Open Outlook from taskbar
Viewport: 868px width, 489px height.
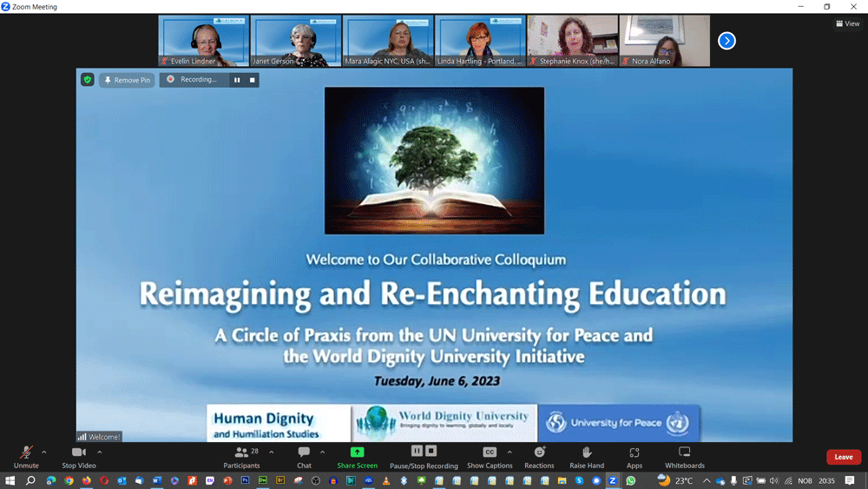[x=122, y=480]
